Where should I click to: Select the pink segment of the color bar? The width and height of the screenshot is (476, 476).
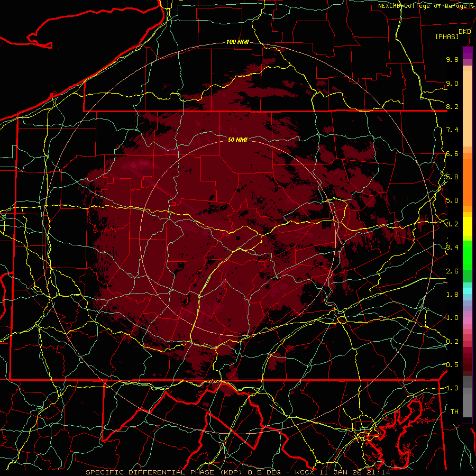point(467,321)
